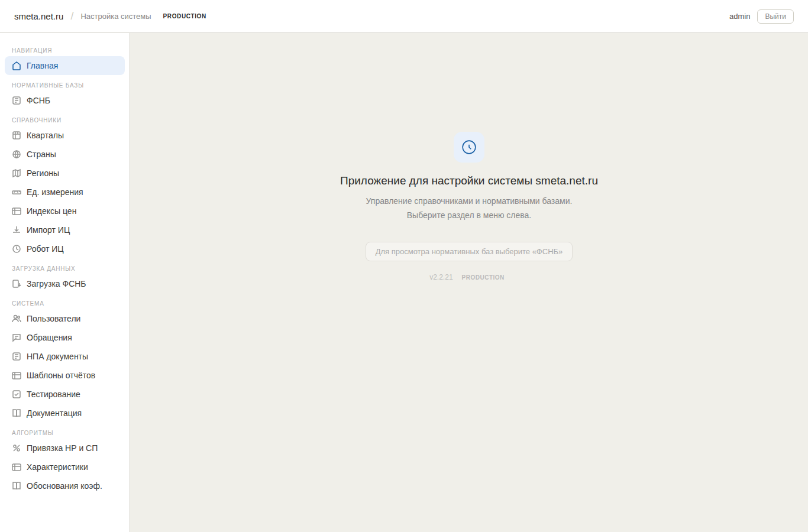Open the ФСНБ normative base

[64, 100]
